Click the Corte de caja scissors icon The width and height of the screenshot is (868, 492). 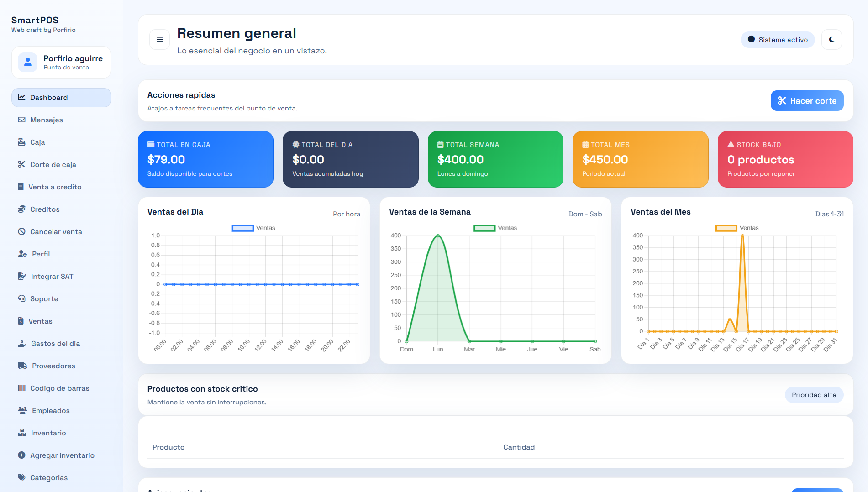21,165
